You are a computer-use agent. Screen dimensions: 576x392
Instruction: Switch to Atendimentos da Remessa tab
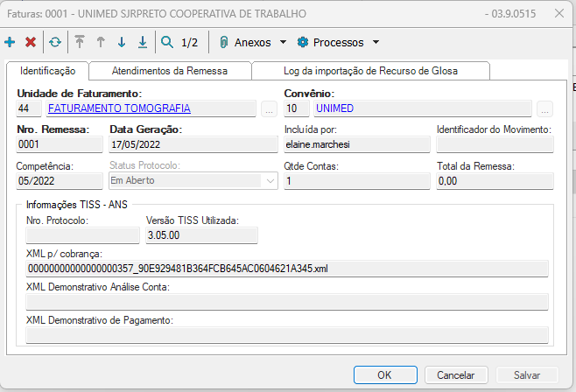tap(171, 71)
